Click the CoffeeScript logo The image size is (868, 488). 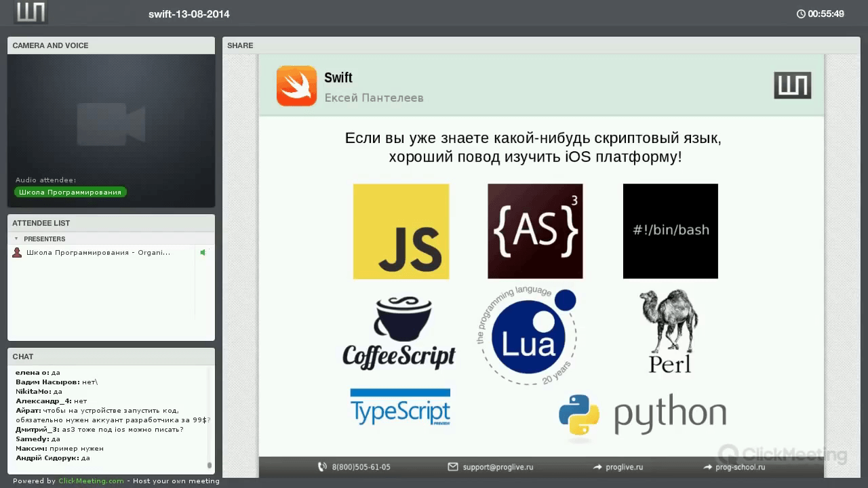[399, 332]
